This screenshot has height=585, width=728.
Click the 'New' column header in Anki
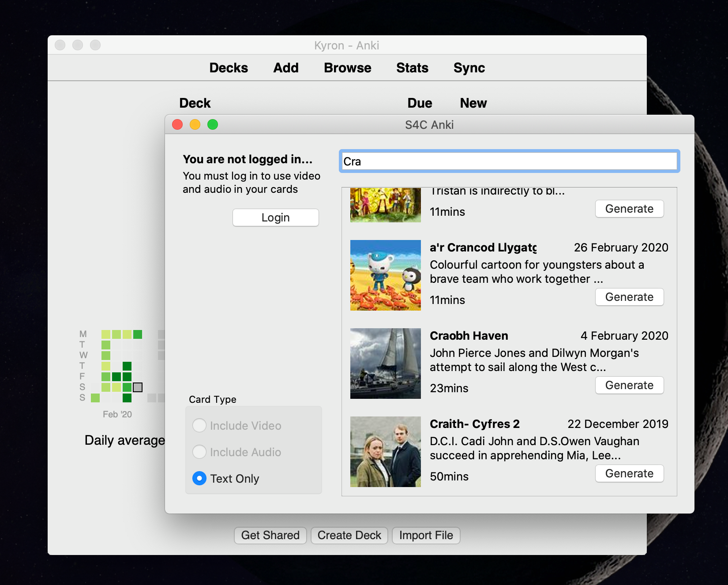point(473,103)
